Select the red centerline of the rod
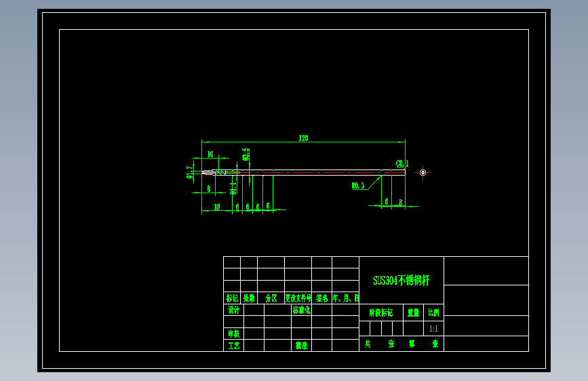This screenshot has height=381, width=588. (x=304, y=173)
